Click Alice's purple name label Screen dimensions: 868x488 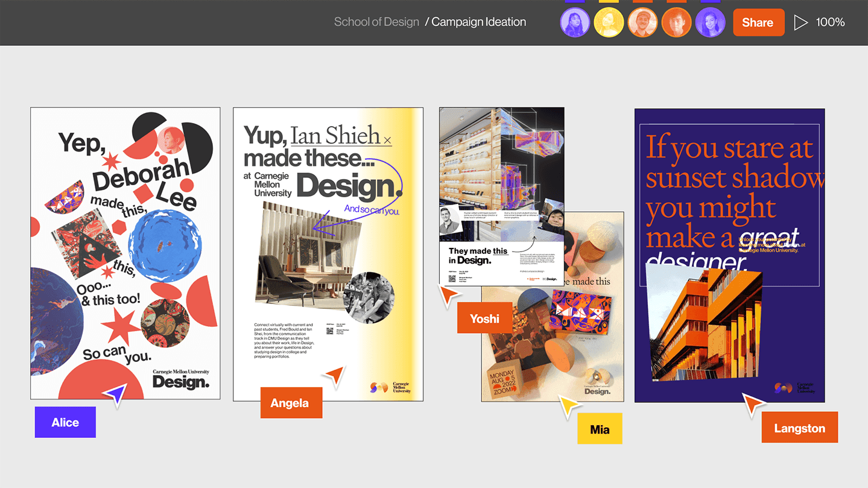tap(65, 422)
